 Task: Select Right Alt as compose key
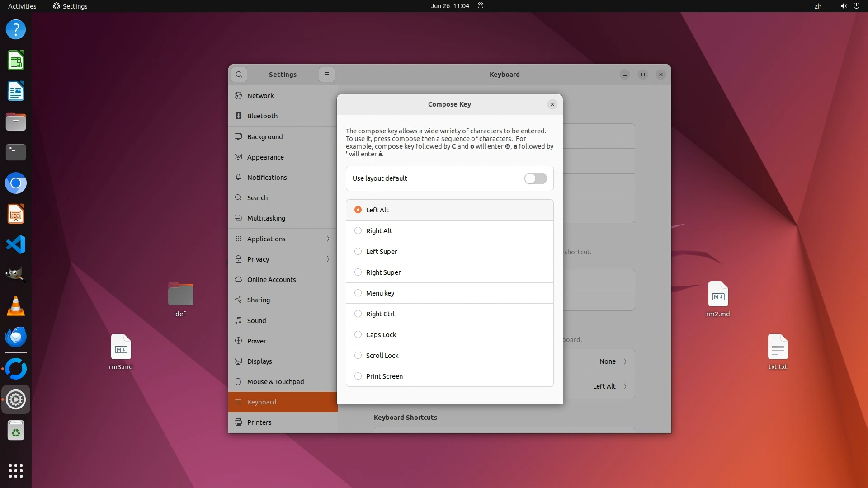point(358,231)
